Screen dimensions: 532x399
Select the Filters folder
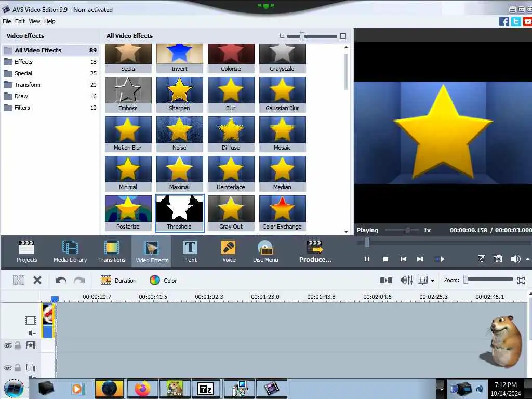click(50, 108)
